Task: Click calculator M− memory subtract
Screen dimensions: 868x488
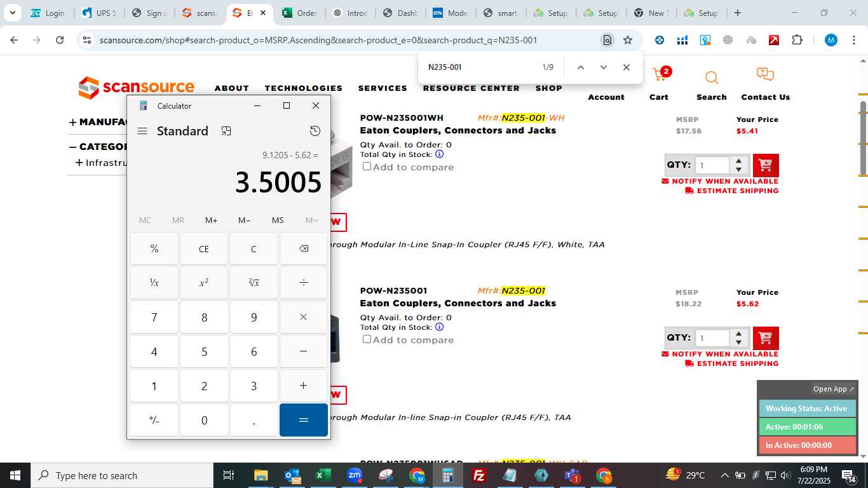Action: 245,220
